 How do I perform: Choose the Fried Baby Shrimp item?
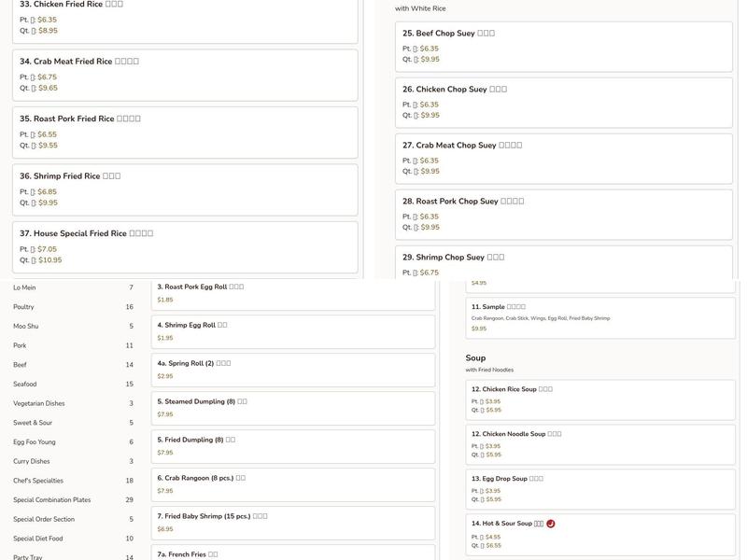click(x=292, y=523)
